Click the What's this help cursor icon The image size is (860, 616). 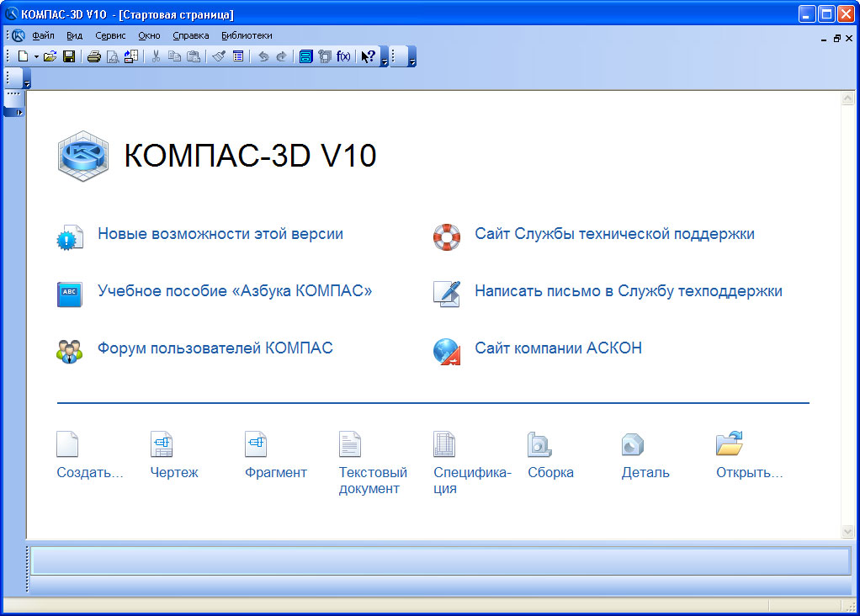(x=368, y=56)
